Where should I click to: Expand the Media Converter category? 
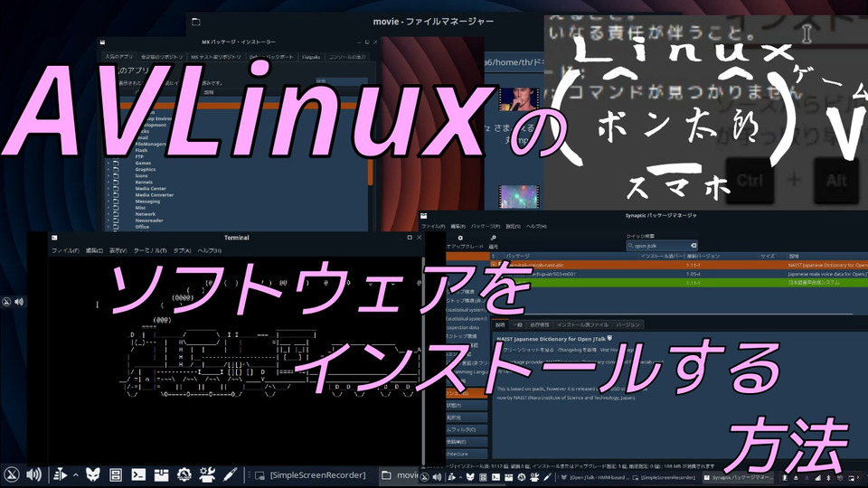pos(108,195)
